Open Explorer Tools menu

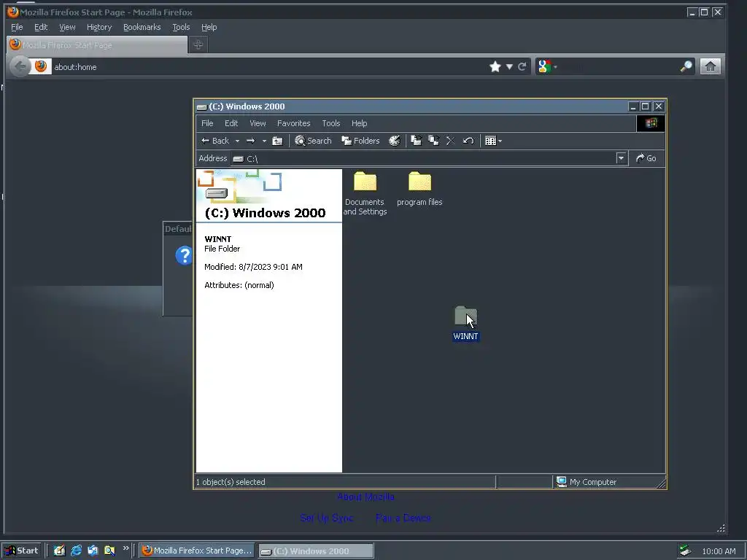330,123
